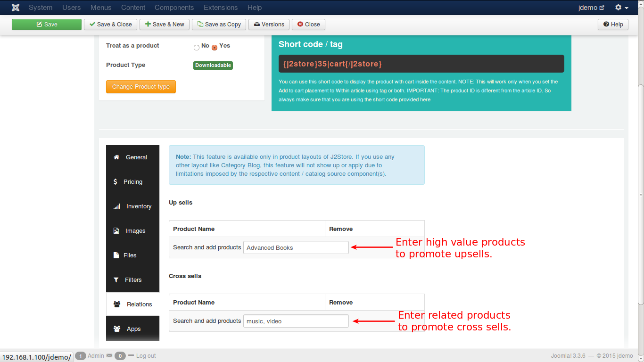Click the home icon beside General
This screenshot has width=644, height=362.
(116, 157)
